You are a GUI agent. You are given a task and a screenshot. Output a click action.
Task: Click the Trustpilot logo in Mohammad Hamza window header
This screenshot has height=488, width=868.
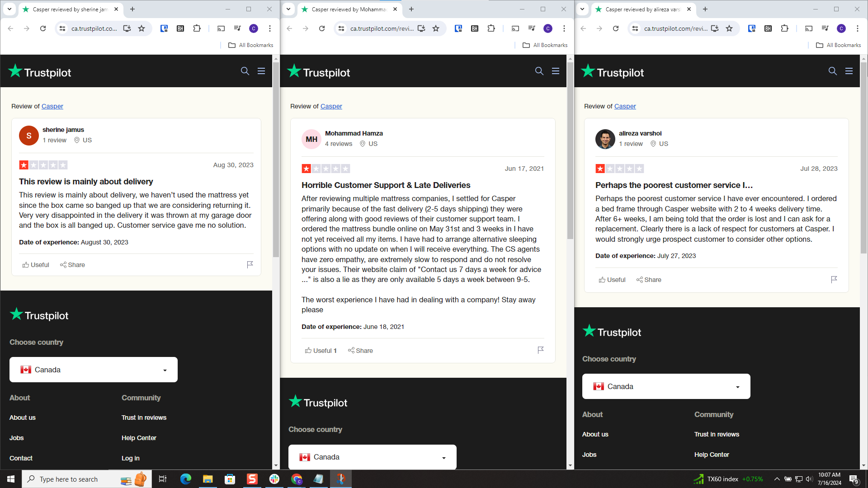coord(319,71)
